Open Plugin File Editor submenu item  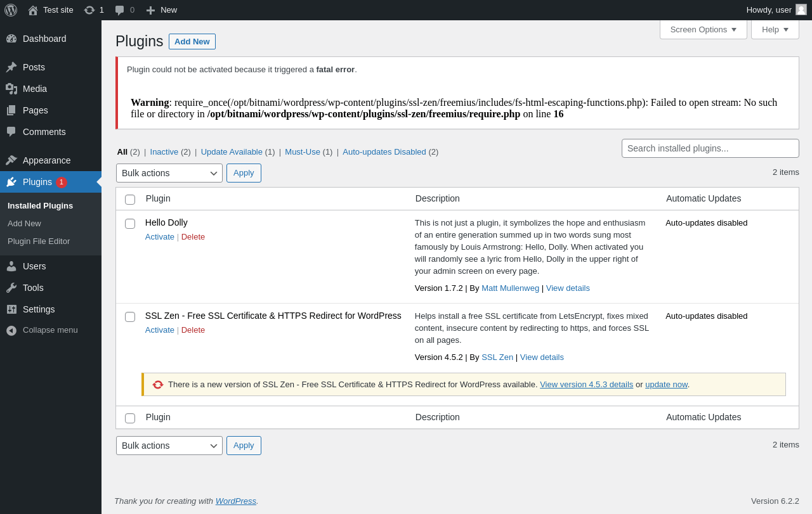click(x=39, y=241)
